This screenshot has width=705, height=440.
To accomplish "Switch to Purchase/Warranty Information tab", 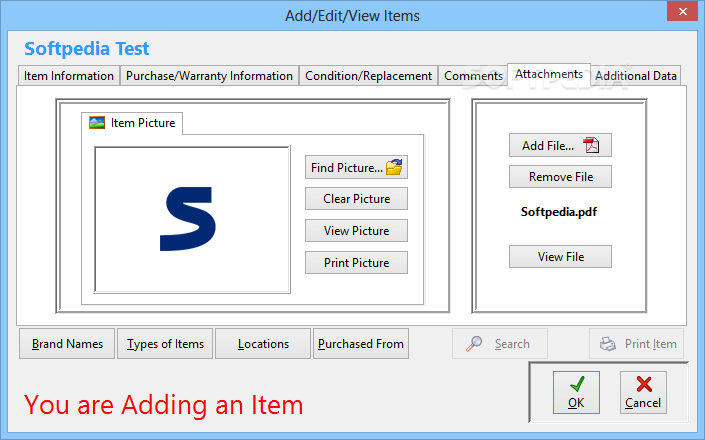I will pos(209,76).
